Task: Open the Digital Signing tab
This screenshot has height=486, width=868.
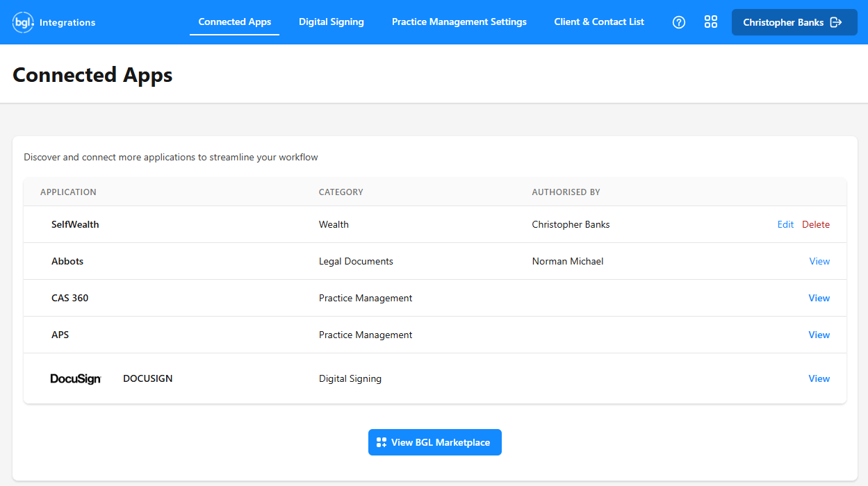Action: 331,22
